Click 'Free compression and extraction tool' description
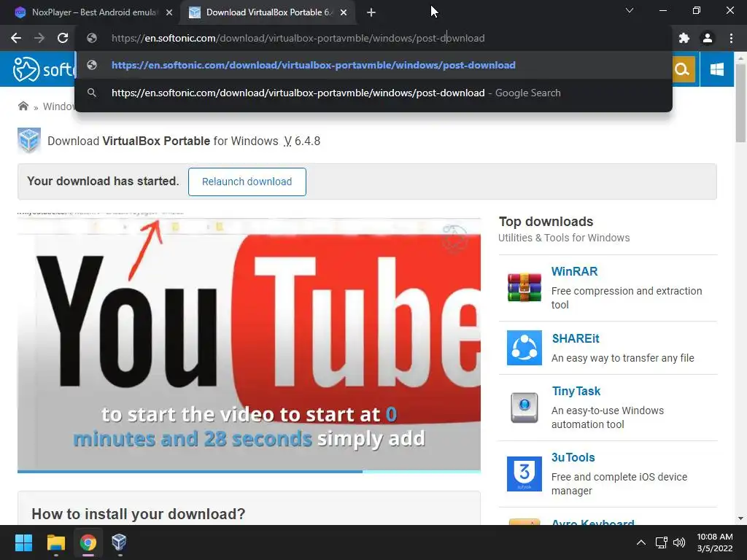Image resolution: width=747 pixels, height=560 pixels. (627, 297)
